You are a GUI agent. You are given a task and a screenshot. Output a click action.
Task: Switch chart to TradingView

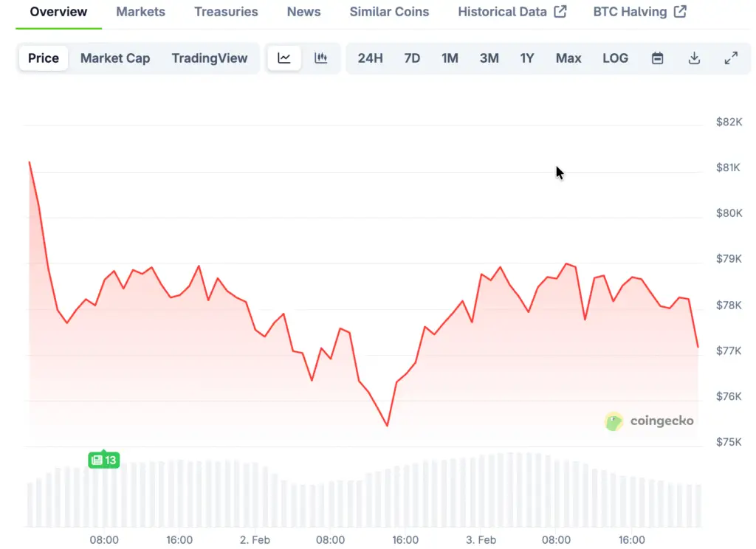pos(210,58)
